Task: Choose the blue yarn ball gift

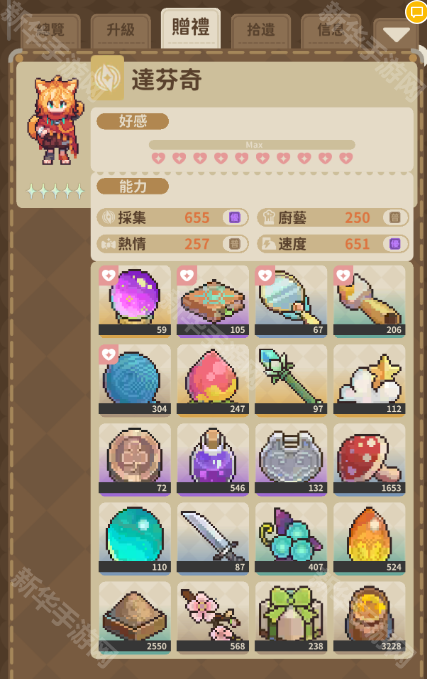Action: point(135,380)
